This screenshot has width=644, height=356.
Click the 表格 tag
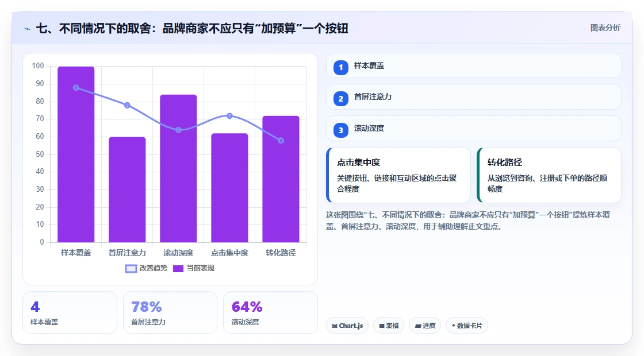click(x=389, y=326)
